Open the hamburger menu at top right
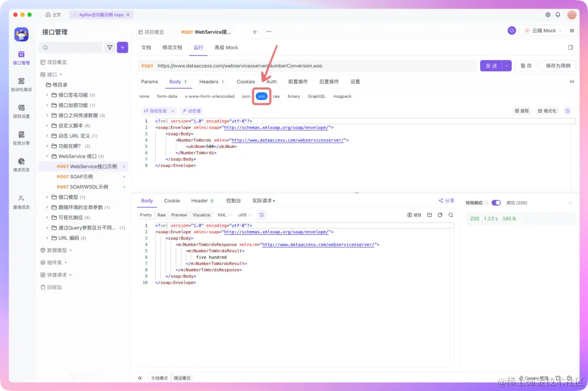This screenshot has width=588, height=391. coord(572,30)
